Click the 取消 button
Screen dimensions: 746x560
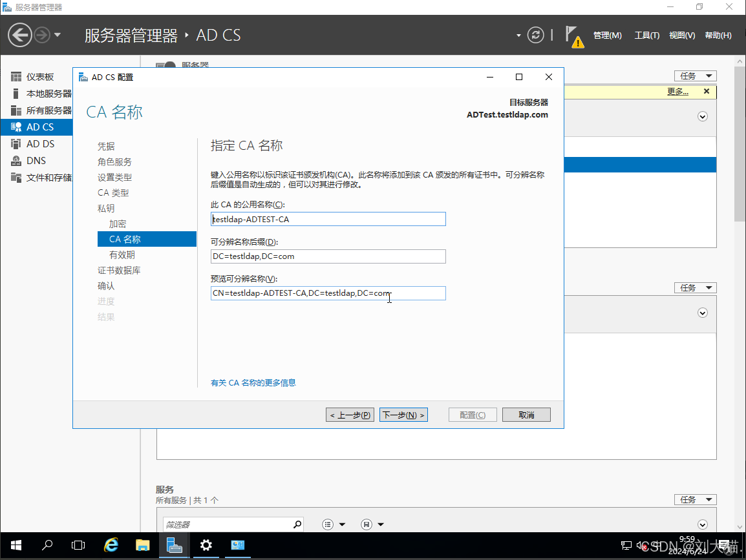click(x=526, y=415)
